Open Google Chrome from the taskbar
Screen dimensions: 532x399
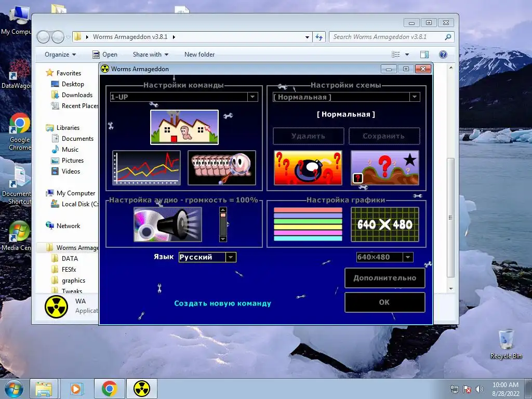tap(109, 389)
